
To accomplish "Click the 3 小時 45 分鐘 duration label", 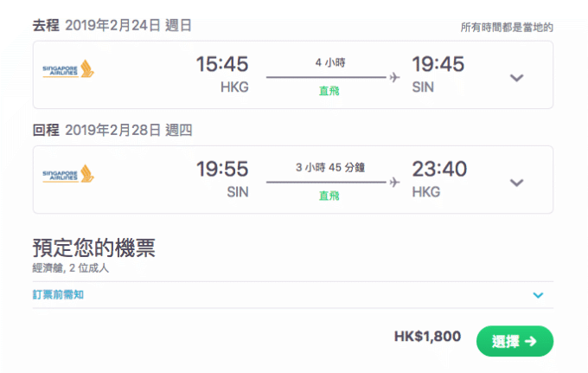I will click(330, 167).
